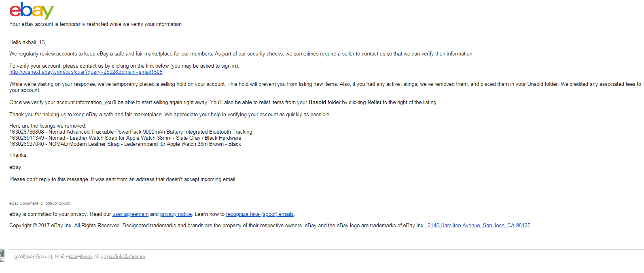Click the Georgian forward link in reply box
Viewport: 644px width, 273px height.
pos(123,257)
